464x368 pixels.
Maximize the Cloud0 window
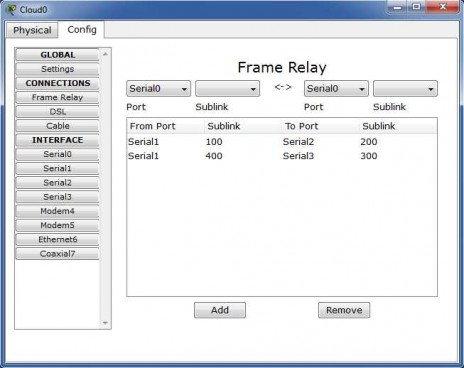coord(416,7)
